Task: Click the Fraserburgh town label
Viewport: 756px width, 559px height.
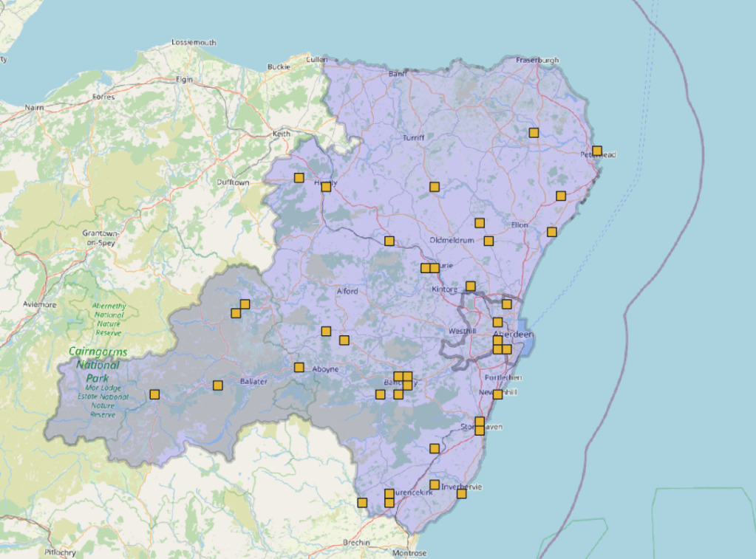Action: (537, 60)
